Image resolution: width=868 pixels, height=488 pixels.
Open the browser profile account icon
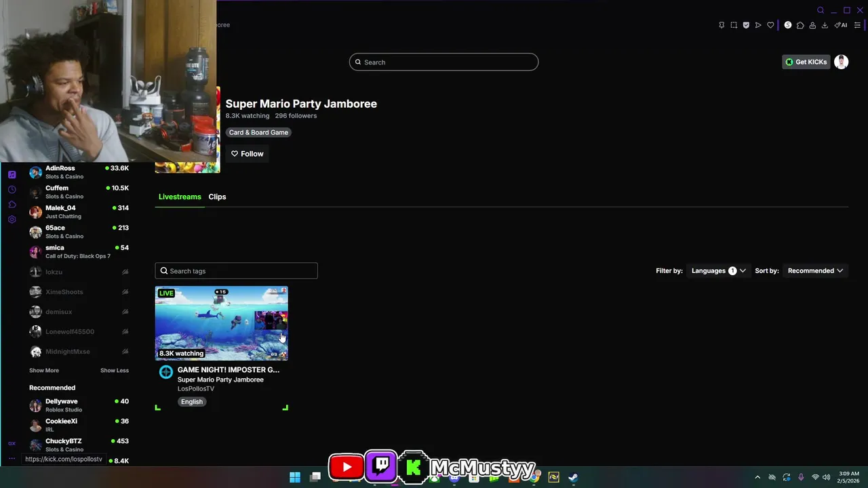tap(812, 25)
